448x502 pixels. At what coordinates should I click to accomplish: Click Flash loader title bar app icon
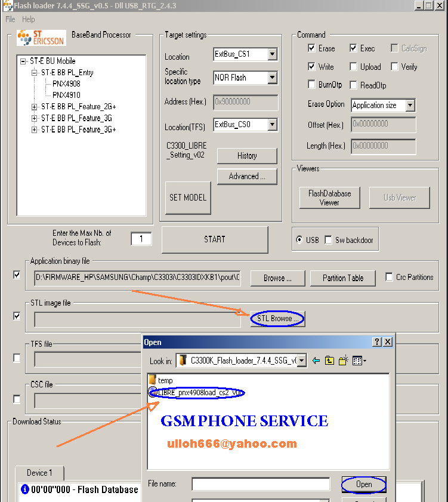point(8,6)
